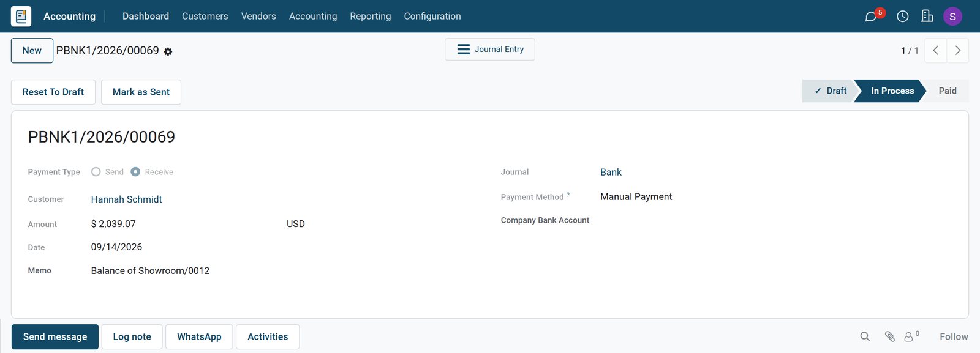Click the date 09/14/2026 field

tap(116, 247)
